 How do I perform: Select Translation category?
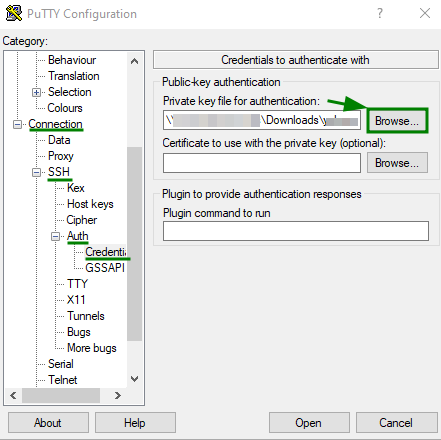(73, 76)
